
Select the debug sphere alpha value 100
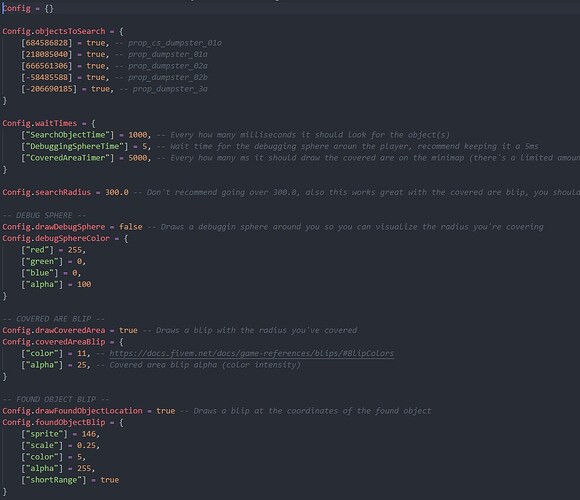pyautogui.click(x=84, y=284)
